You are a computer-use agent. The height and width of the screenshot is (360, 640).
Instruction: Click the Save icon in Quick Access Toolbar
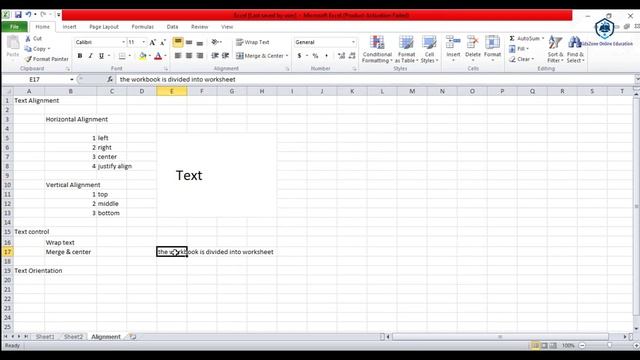[x=18, y=15]
